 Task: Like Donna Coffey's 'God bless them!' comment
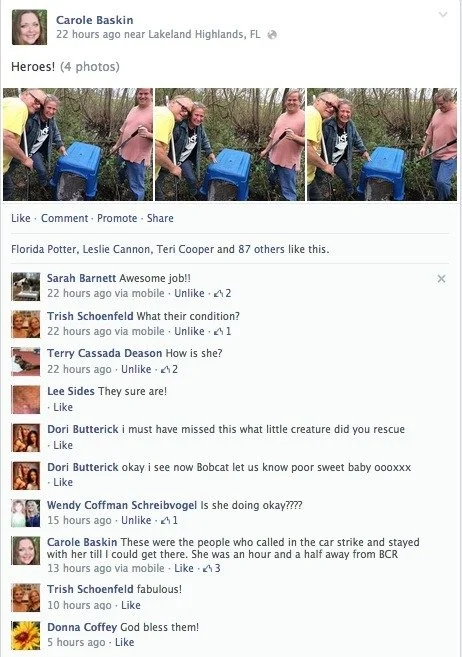pos(124,642)
